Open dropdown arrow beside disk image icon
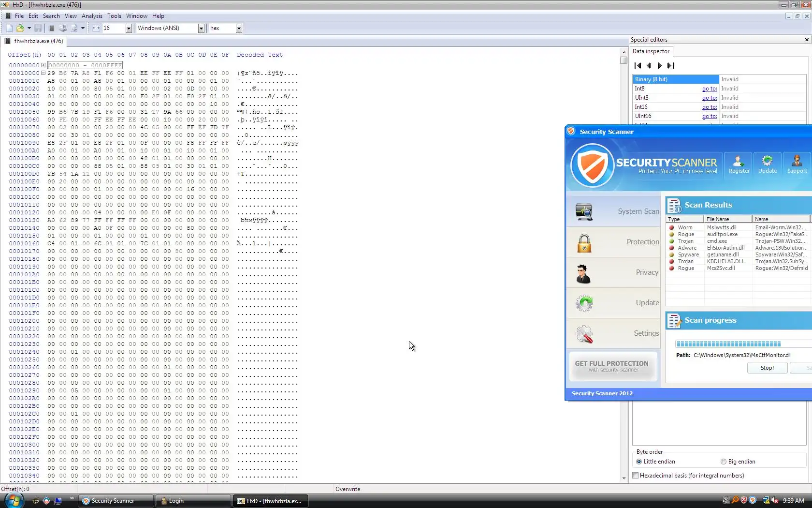Screen dimensions: 812x508 coord(83,28)
